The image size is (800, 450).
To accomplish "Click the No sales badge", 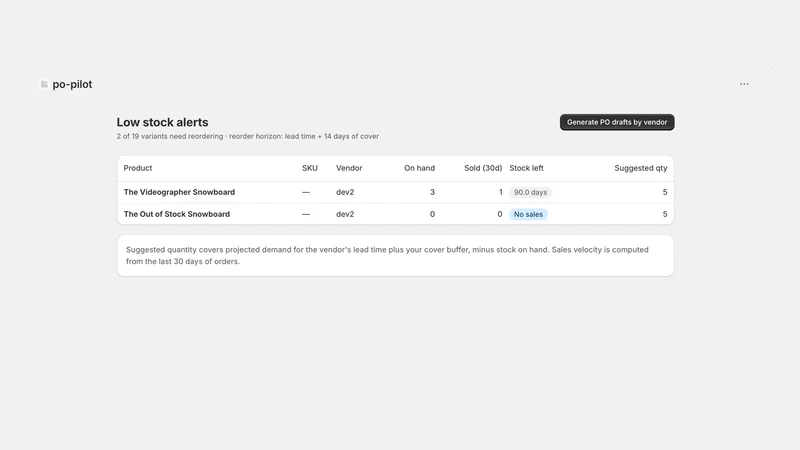I will coord(528,214).
